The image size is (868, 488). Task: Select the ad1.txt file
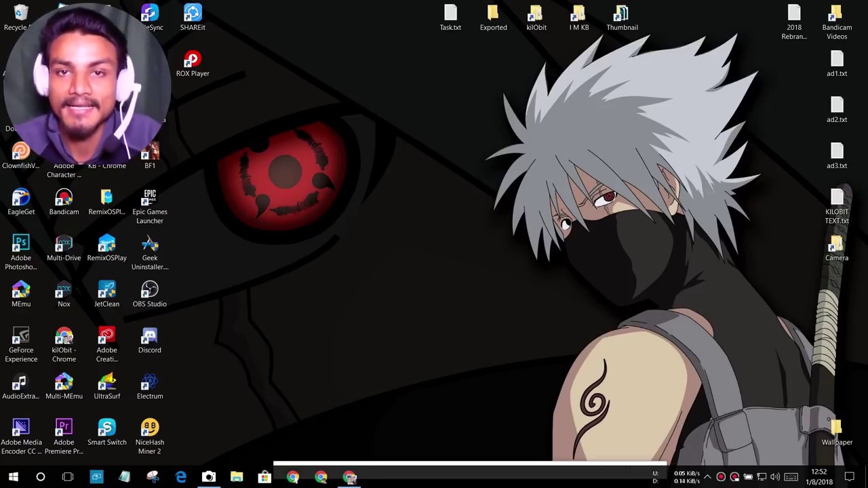click(837, 64)
